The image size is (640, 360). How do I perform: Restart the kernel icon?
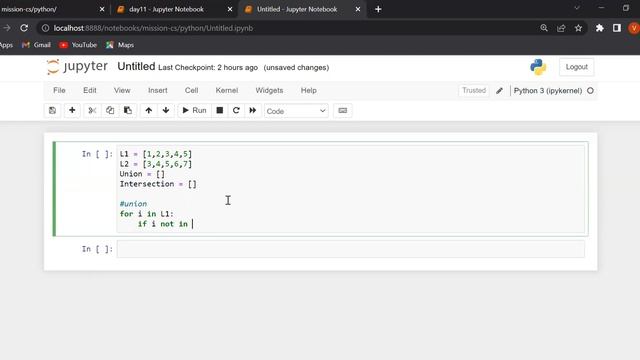(236, 111)
